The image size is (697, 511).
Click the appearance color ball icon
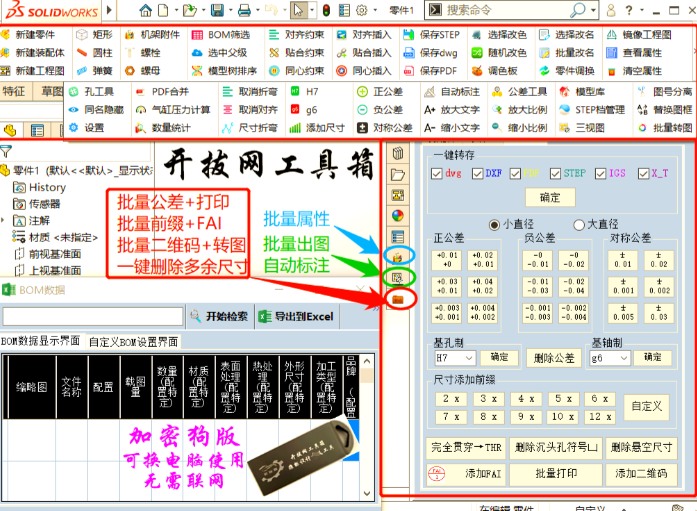(x=398, y=216)
